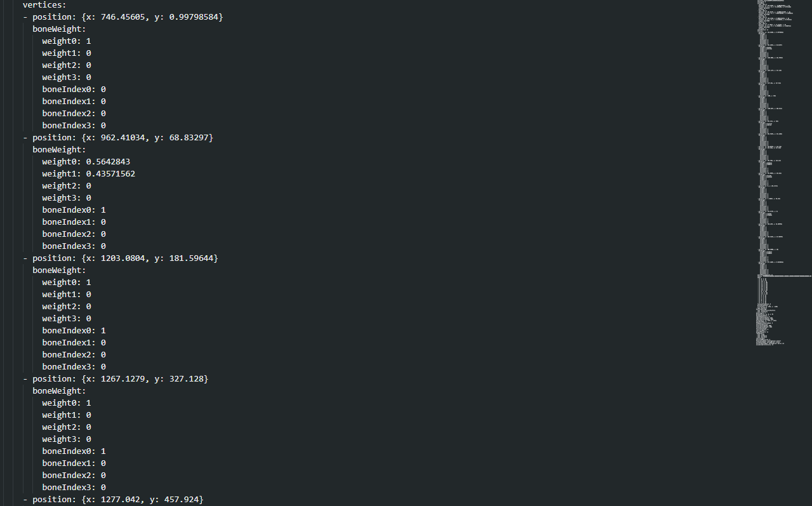Click boneWeight key under position 962.41034
This screenshot has width=812, height=506.
(59, 149)
